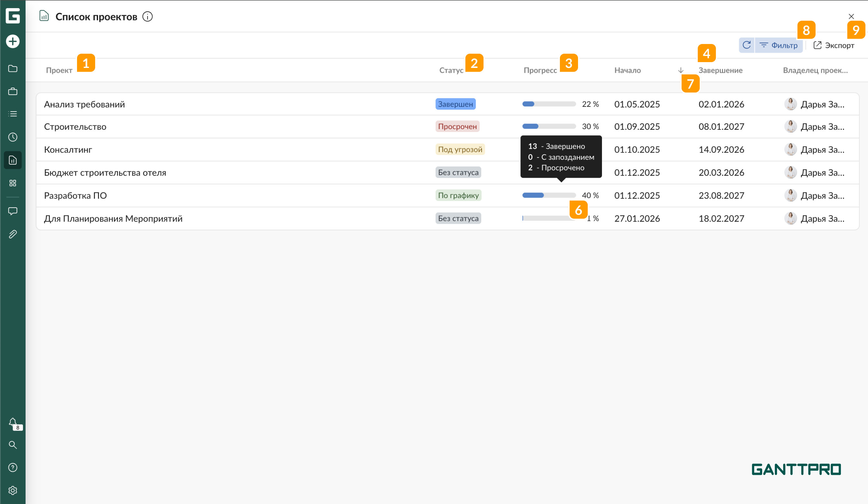The width and height of the screenshot is (868, 504).
Task: Click the info icon beside Список проектов
Action: click(x=148, y=16)
